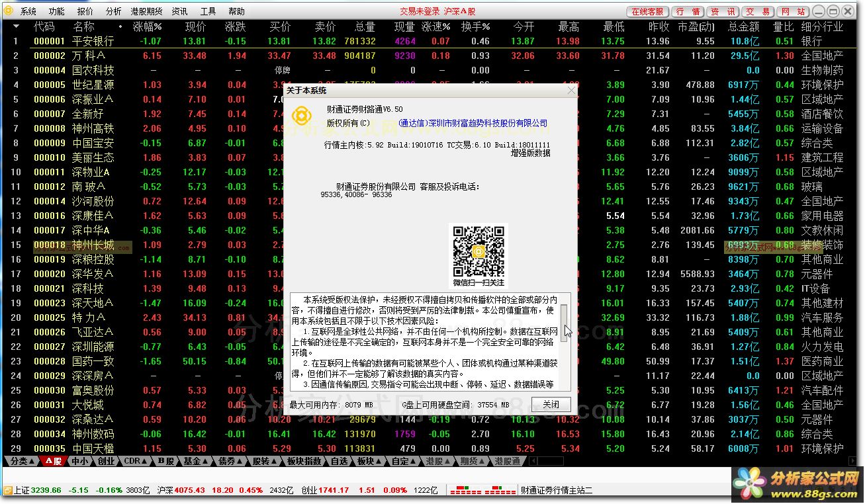
Task: Open the 报价 menu
Action: click(x=85, y=11)
